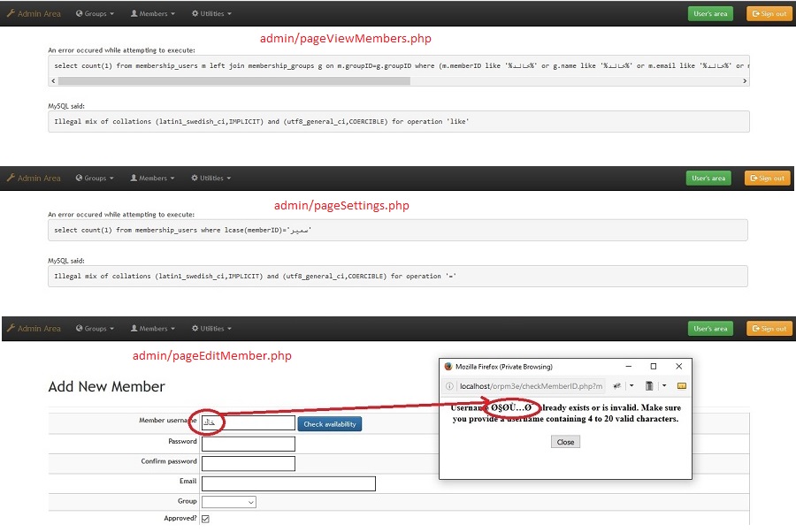Click the yellow ruler icon in Firefox popup toolbar
Screen dimensions: 796x532
click(682, 386)
